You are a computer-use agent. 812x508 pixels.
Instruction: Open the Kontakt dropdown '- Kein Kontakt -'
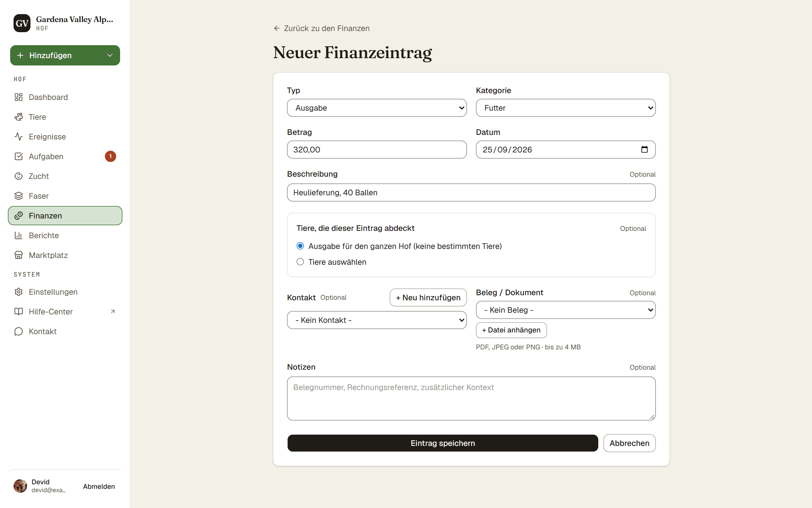point(377,320)
